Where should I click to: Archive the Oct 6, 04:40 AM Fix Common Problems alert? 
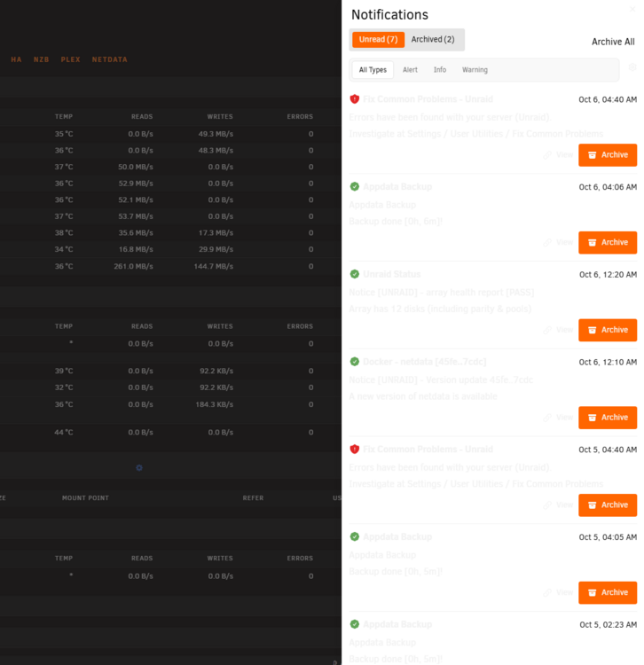click(608, 155)
